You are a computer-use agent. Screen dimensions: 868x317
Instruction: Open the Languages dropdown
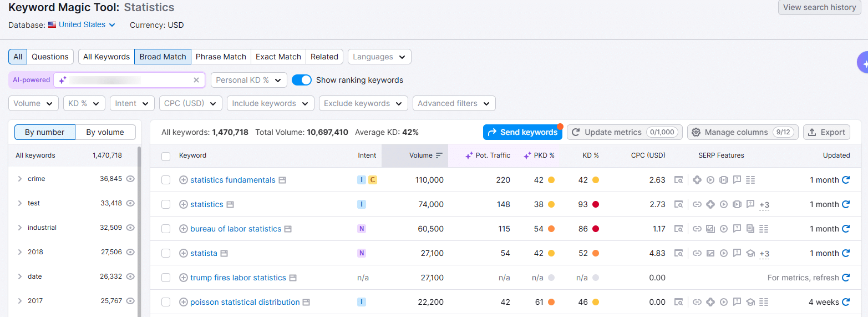click(379, 57)
